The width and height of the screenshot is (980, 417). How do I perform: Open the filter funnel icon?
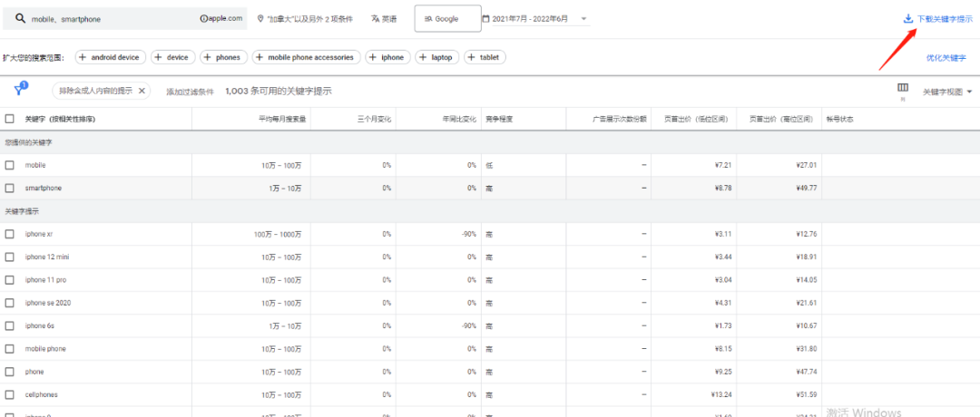click(x=19, y=91)
